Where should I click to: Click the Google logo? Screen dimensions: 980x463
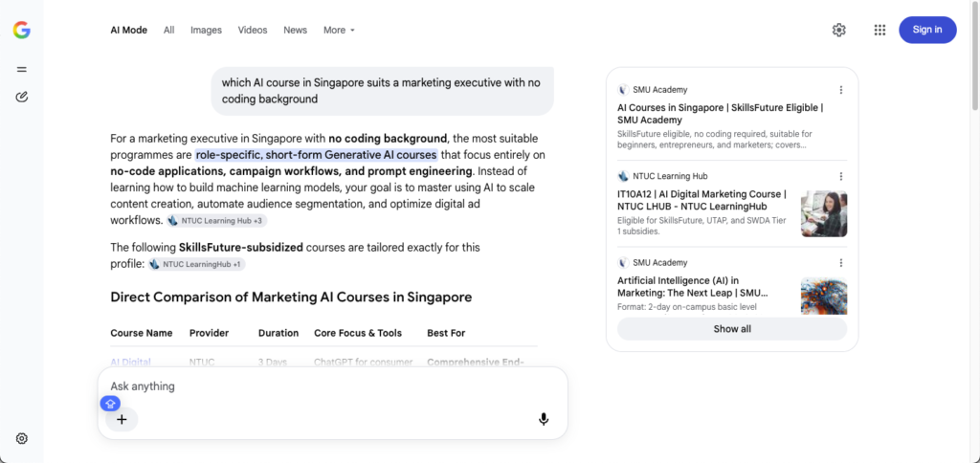22,30
